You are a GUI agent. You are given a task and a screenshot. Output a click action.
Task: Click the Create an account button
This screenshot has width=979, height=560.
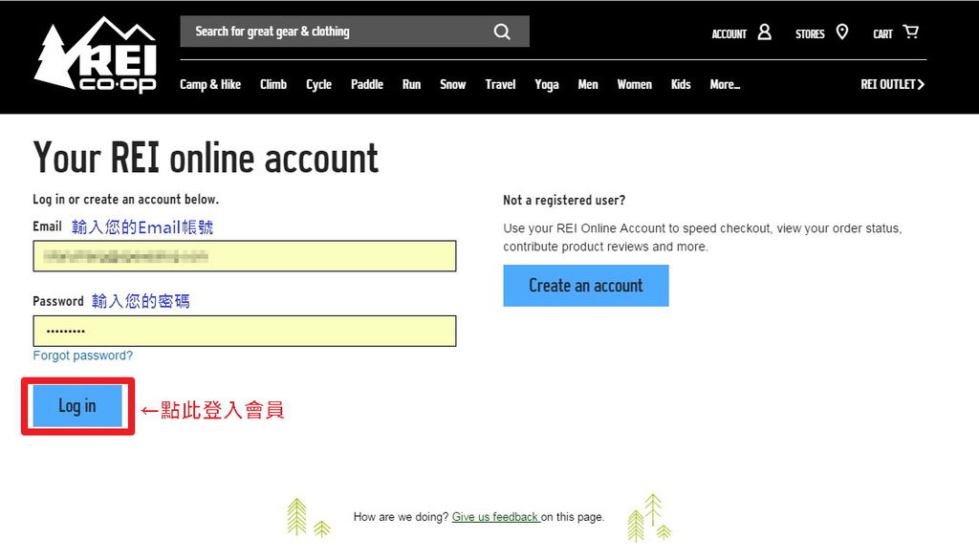click(x=586, y=286)
